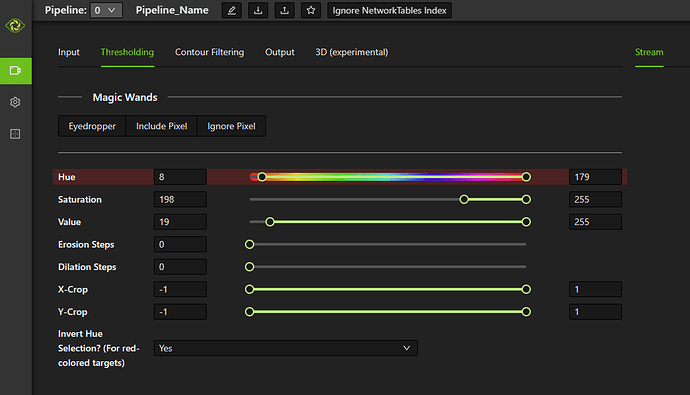The image size is (690, 395).
Task: Click the import pipeline download icon
Action: 258,11
